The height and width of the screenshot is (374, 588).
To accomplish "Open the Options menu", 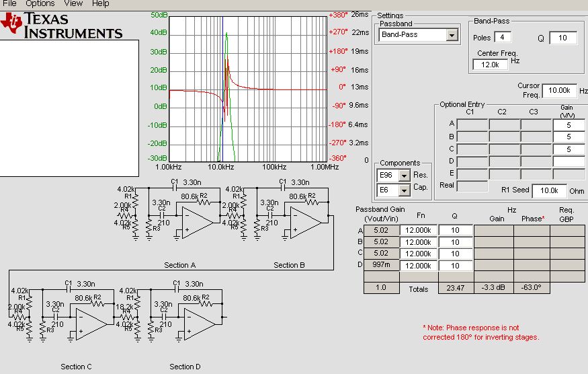I will (x=40, y=3).
